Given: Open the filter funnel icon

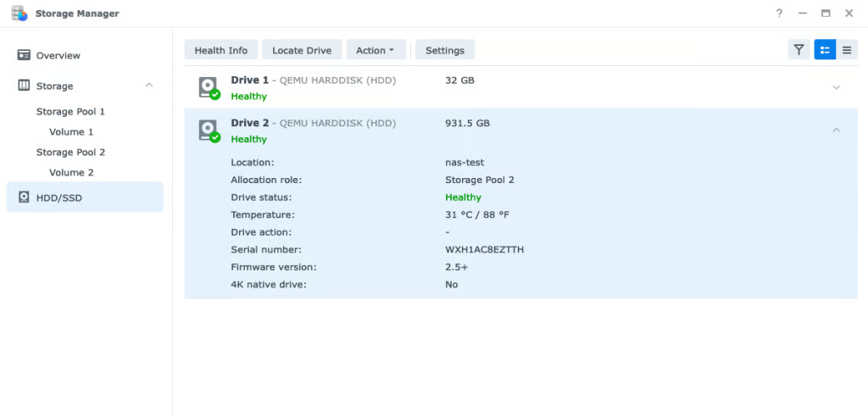Looking at the screenshot, I should click(798, 50).
